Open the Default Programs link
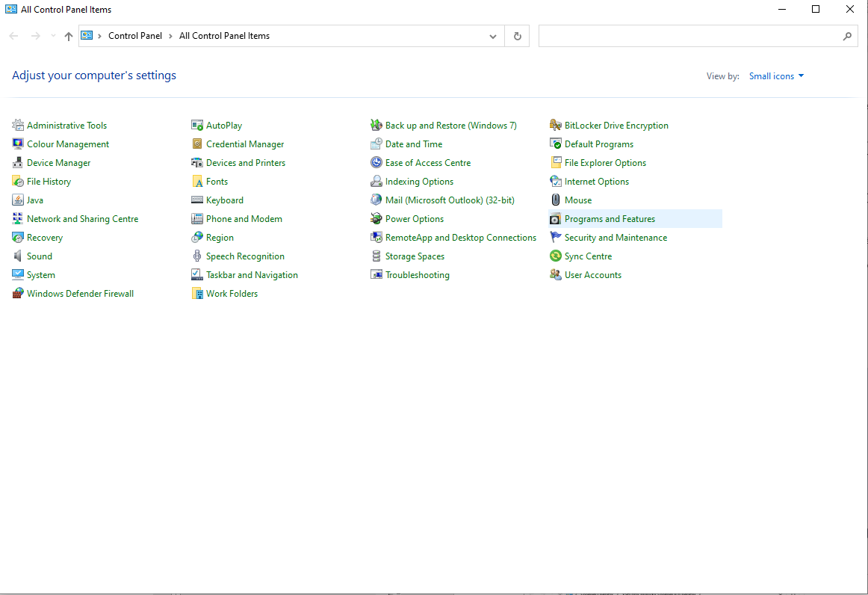 (599, 144)
